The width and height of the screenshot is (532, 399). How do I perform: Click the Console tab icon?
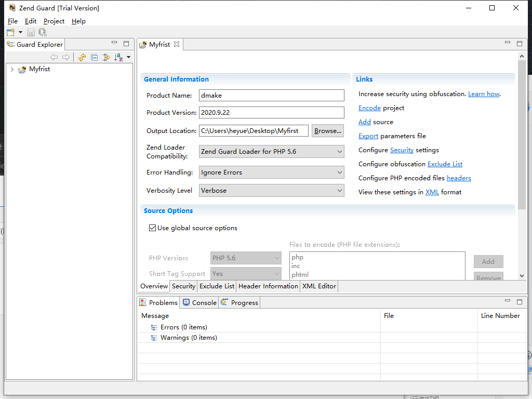click(187, 302)
